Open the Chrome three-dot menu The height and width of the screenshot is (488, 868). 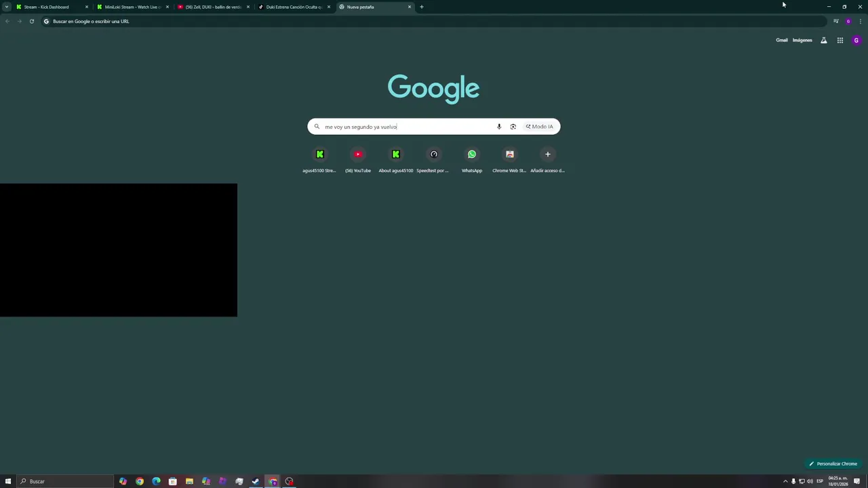861,21
